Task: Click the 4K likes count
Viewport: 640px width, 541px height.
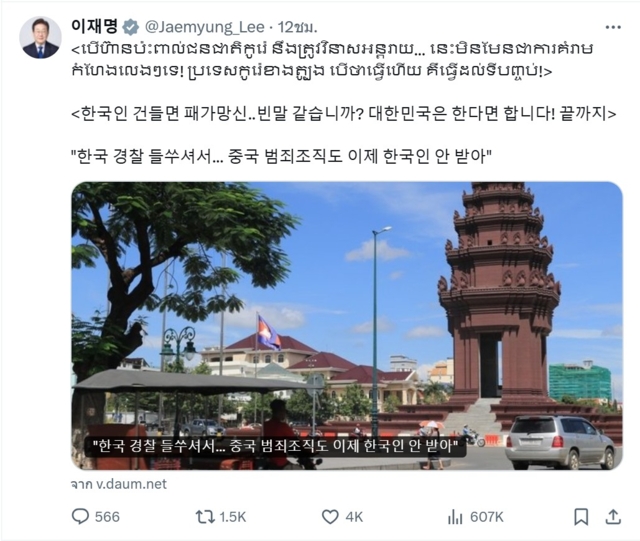Action: (x=354, y=517)
